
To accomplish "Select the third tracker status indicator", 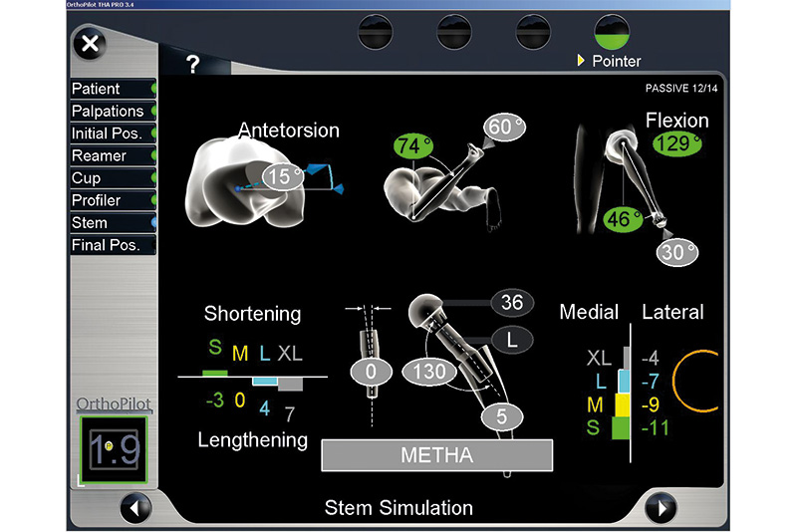I will point(533,32).
